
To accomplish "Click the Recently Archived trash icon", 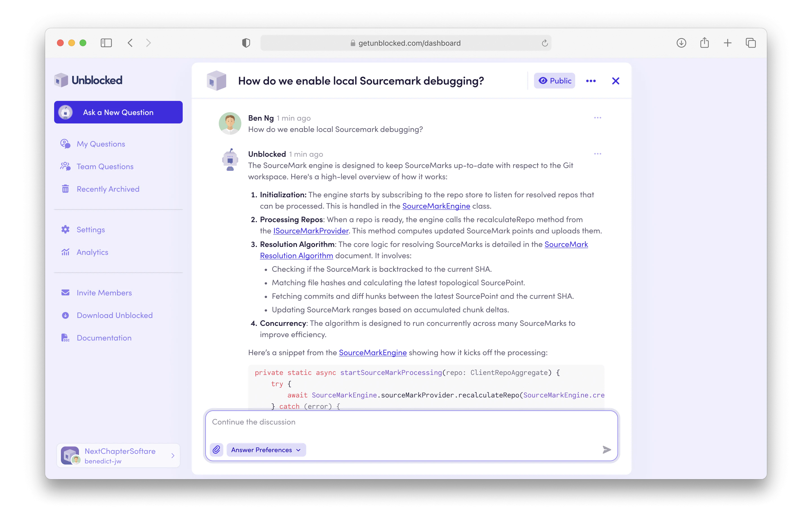I will tap(65, 189).
